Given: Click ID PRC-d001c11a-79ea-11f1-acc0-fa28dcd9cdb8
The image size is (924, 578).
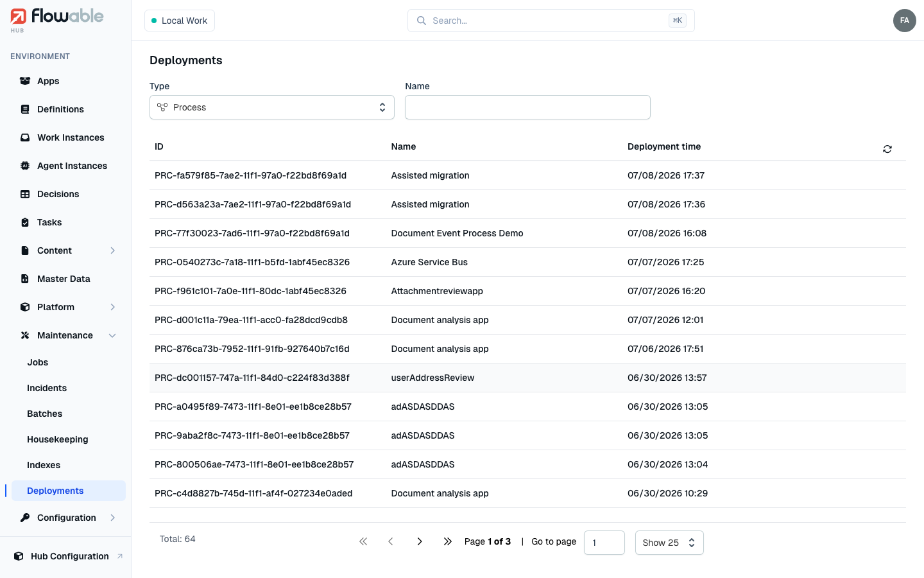Looking at the screenshot, I should point(251,320).
